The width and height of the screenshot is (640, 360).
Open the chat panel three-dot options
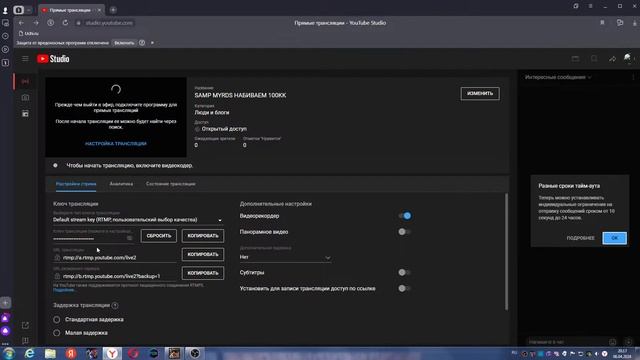[x=633, y=77]
